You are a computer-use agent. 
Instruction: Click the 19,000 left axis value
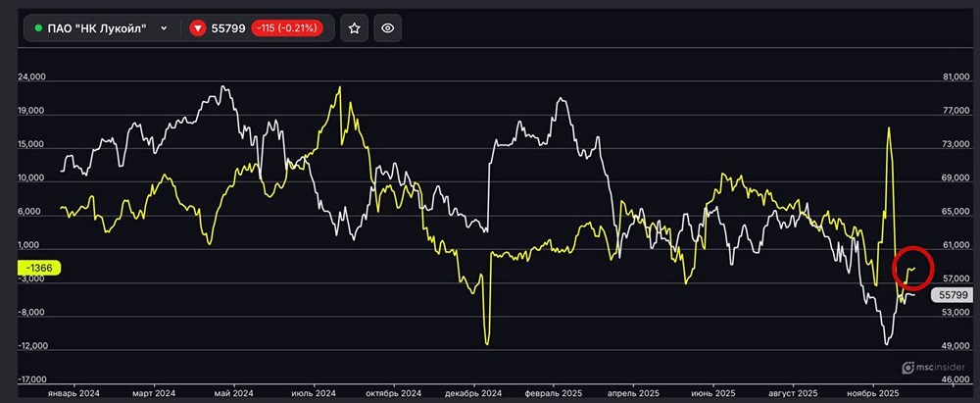pos(32,111)
